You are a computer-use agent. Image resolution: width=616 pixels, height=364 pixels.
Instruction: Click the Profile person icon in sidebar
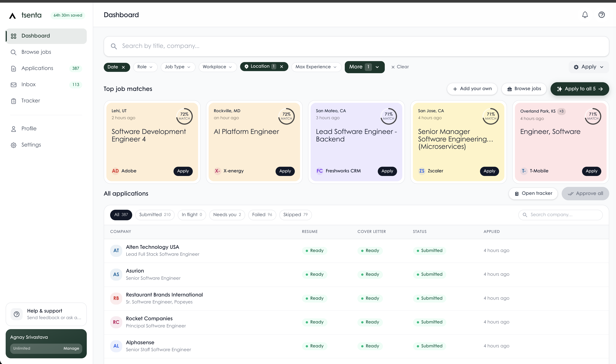click(x=14, y=129)
